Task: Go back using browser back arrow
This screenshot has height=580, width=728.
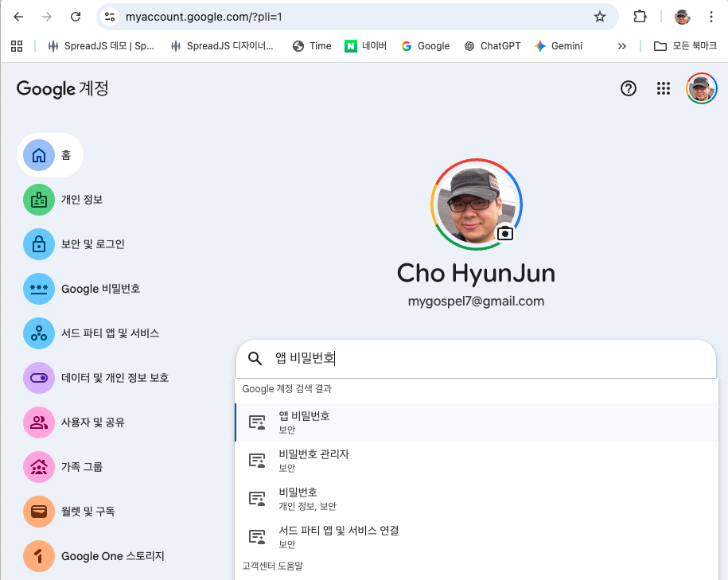Action: [18, 18]
